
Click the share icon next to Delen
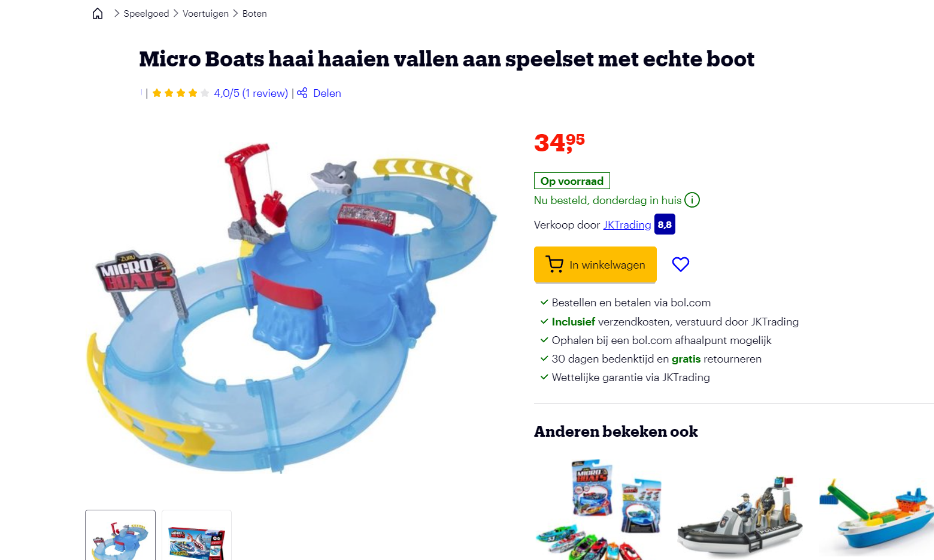coord(302,93)
